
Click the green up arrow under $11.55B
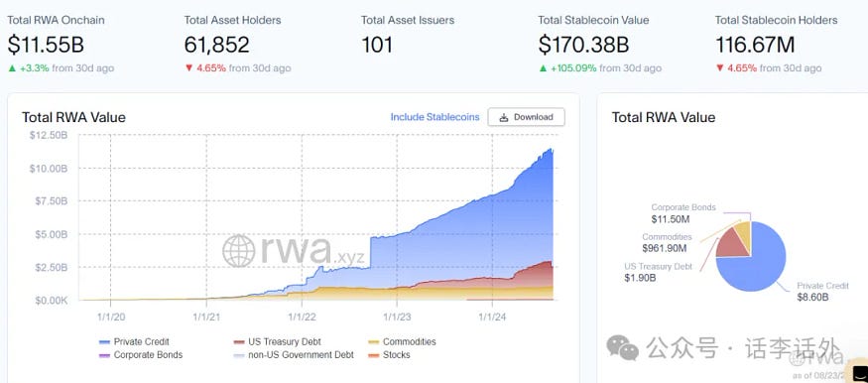tap(12, 68)
